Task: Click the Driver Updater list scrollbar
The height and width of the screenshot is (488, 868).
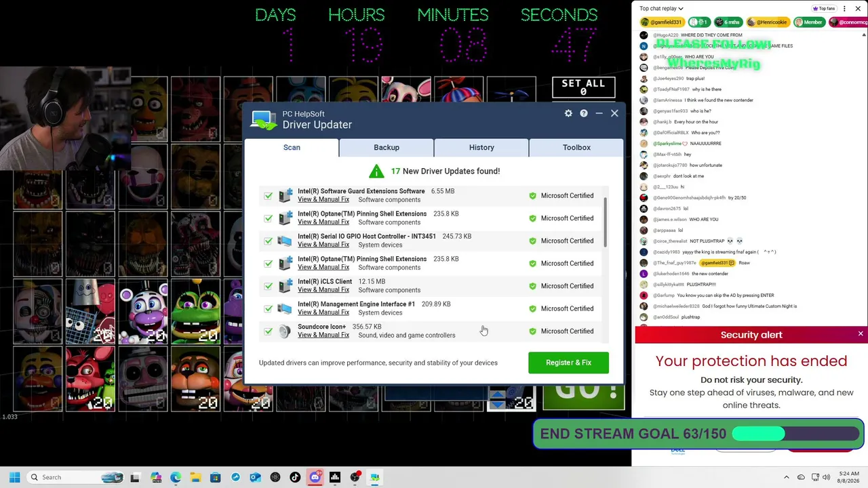Action: pos(605,224)
